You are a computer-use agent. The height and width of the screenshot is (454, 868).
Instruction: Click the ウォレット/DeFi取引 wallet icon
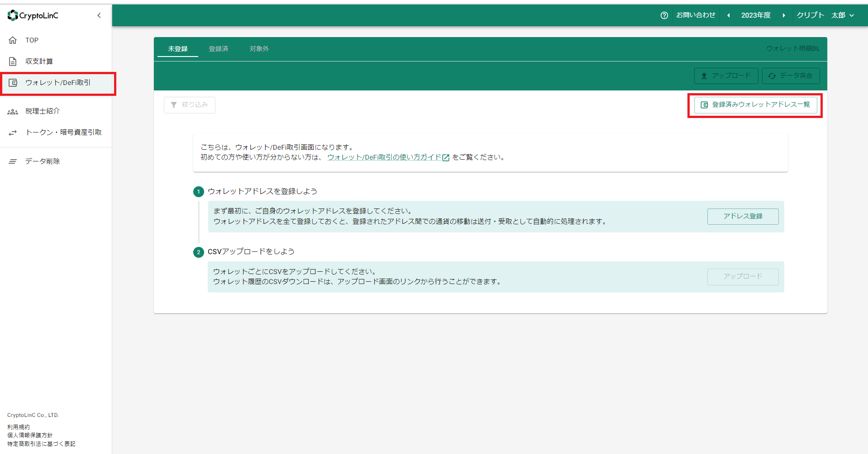pyautogui.click(x=13, y=83)
